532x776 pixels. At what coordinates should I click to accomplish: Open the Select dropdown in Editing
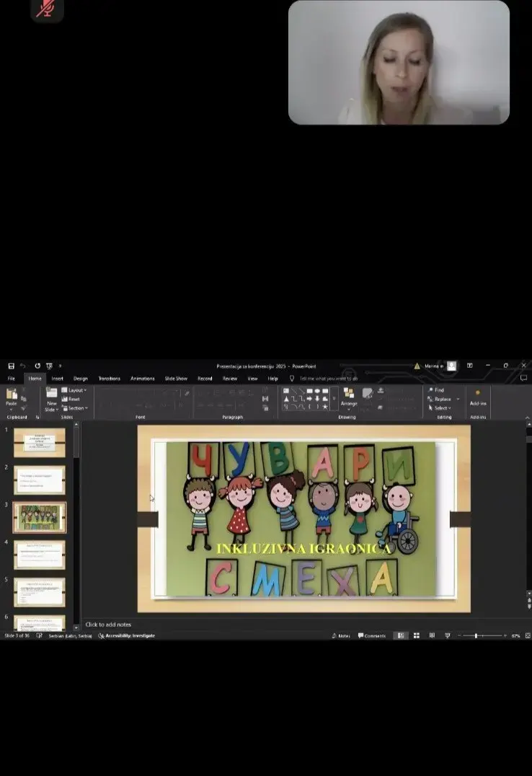[440, 408]
